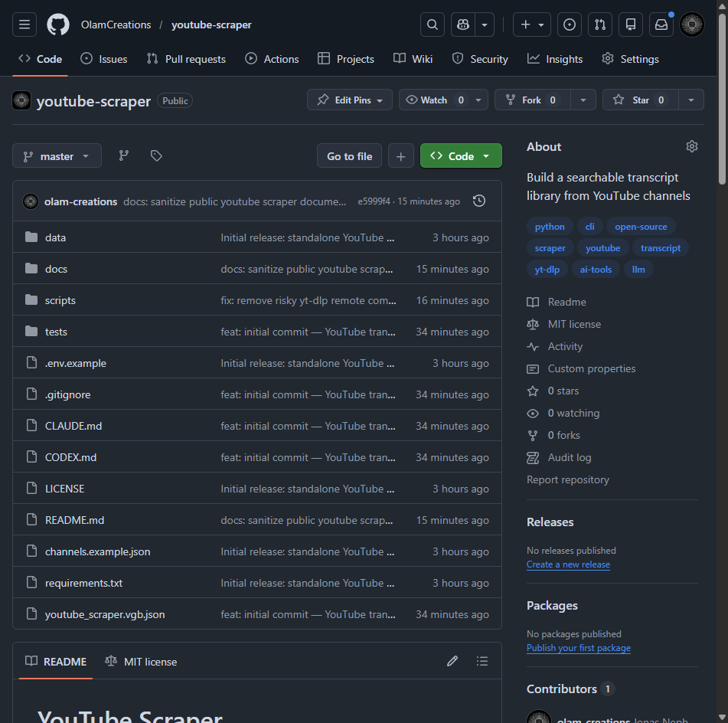This screenshot has width=728, height=723.
Task: Open commit history clock icon
Action: tap(479, 201)
